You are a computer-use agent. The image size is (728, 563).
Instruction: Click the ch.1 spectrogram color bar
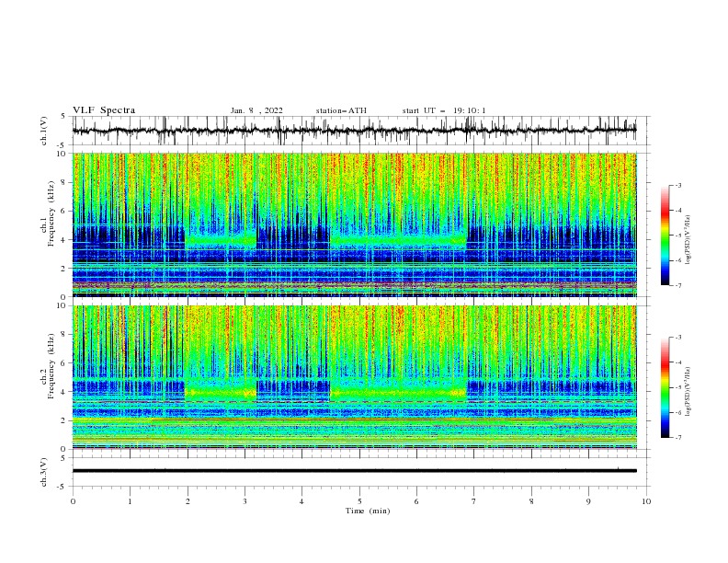(665, 236)
